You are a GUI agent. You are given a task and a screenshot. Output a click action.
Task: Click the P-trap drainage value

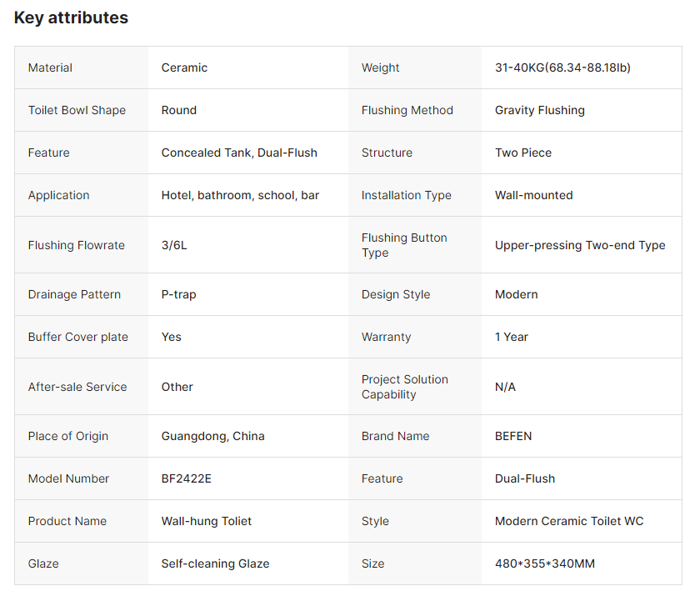coord(178,294)
